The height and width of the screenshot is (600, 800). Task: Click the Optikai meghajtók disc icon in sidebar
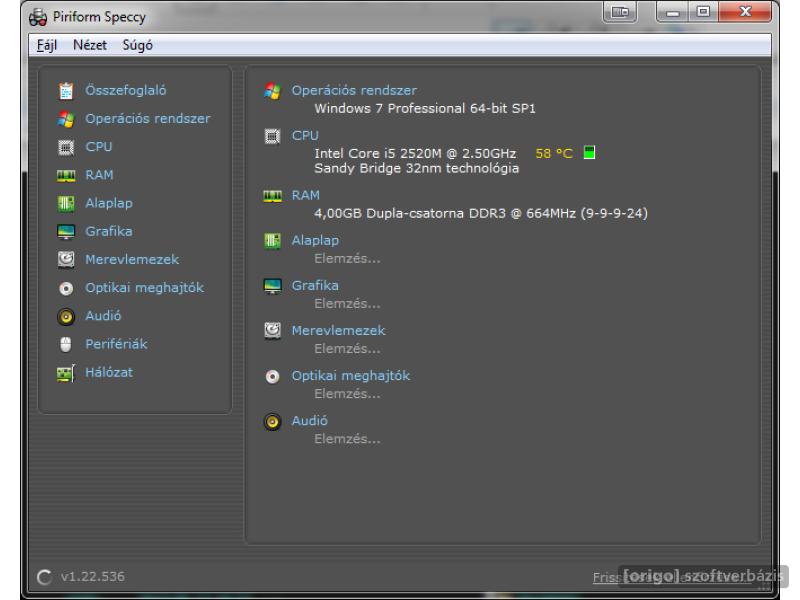click(x=66, y=289)
